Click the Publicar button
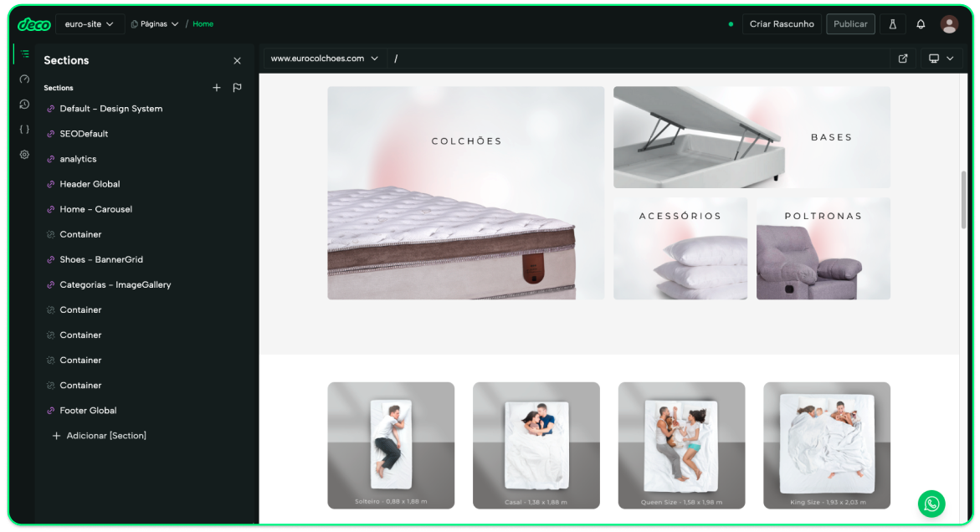This screenshot has width=980, height=532. [850, 24]
